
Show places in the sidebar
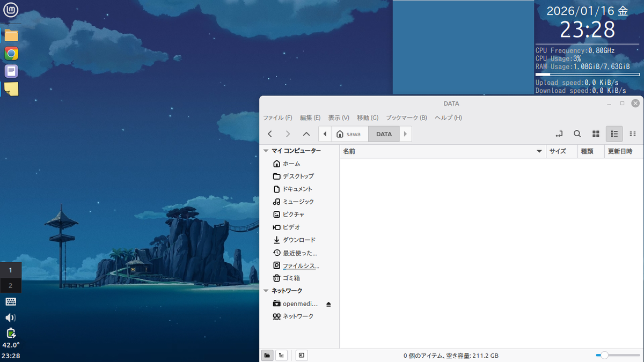267,355
